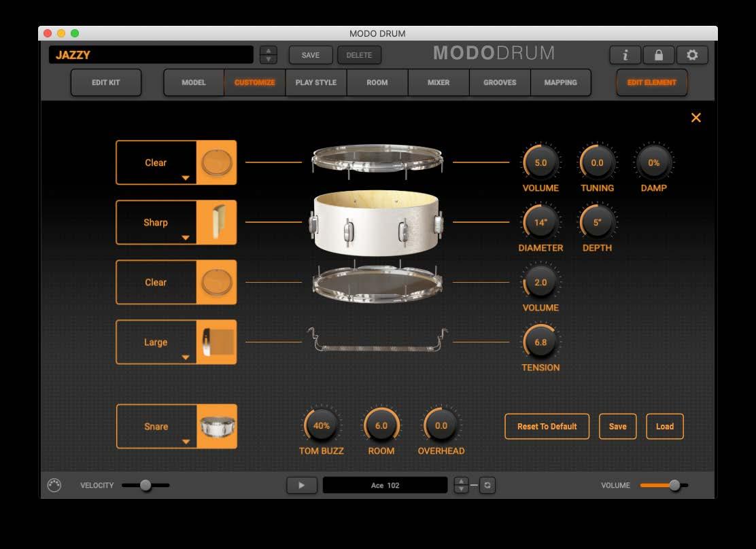
Task: Click the Sharp bearing edge thumbnail
Action: (216, 222)
